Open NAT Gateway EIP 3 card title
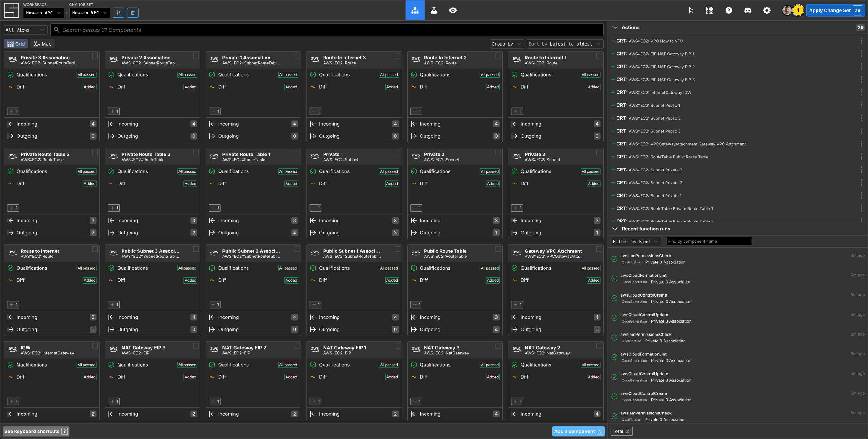868x439 pixels. pos(143,348)
